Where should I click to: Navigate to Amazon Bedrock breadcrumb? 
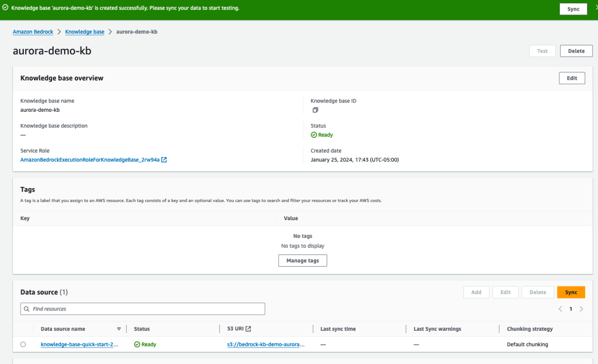point(33,32)
